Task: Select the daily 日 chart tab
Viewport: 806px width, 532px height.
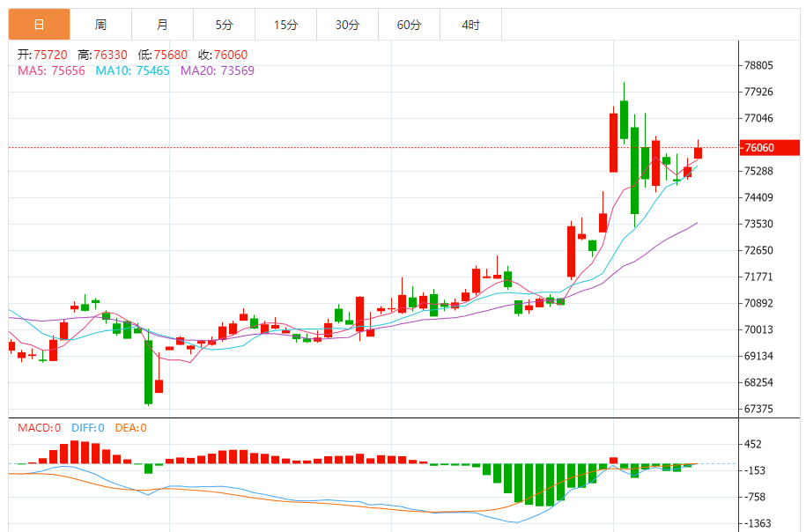Action: [x=39, y=24]
